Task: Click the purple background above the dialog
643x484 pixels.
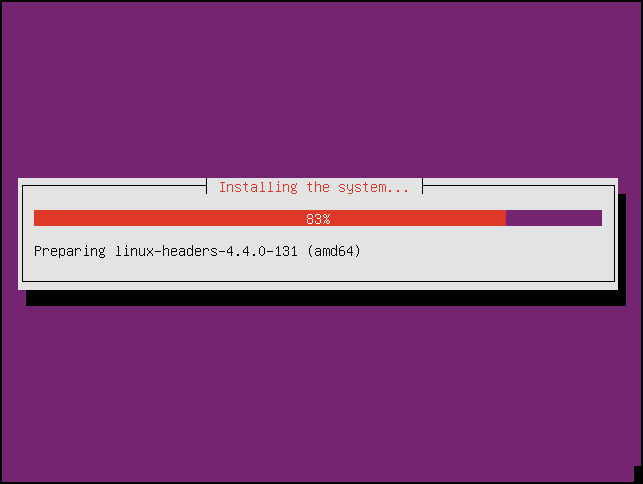Action: (322, 90)
